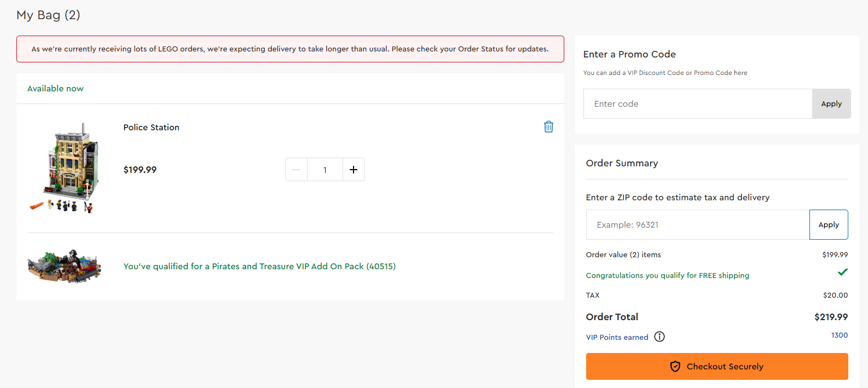Image resolution: width=868 pixels, height=388 pixels.
Task: Click the Order Total $219.99 amount
Action: (831, 317)
